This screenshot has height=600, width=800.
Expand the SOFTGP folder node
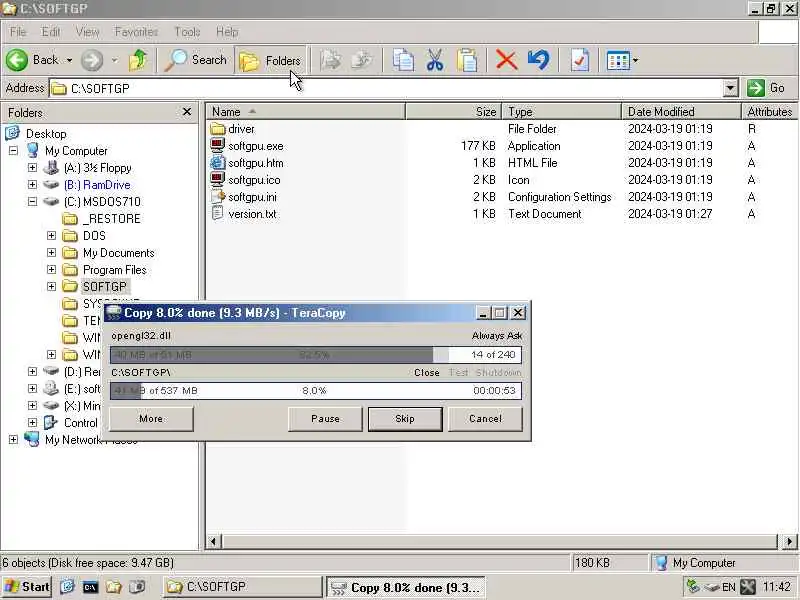[52, 286]
